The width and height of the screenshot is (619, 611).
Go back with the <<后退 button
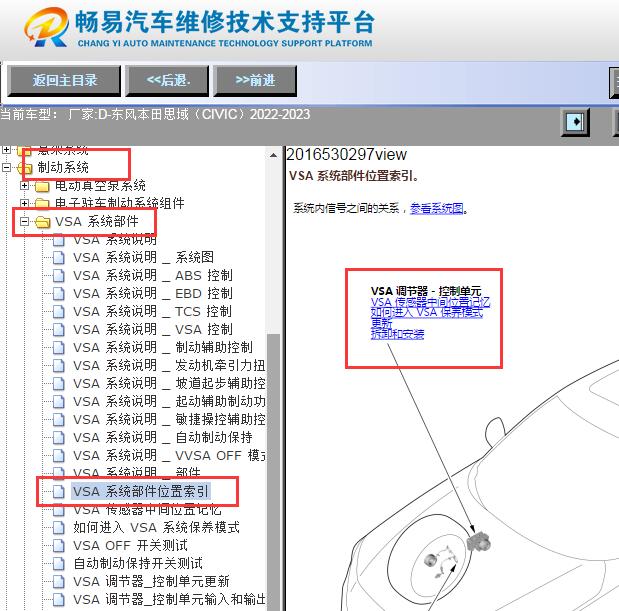click(x=167, y=81)
